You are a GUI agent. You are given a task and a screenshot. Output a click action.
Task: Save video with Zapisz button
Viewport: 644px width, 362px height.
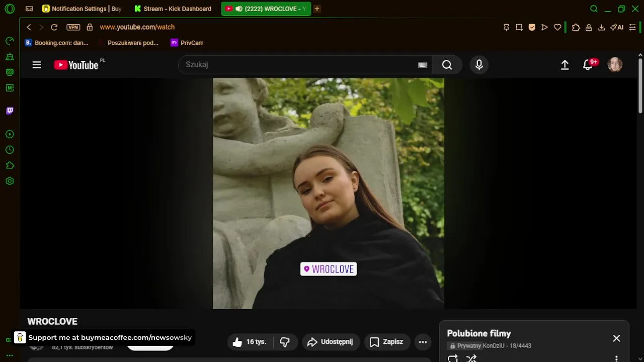pos(387,342)
